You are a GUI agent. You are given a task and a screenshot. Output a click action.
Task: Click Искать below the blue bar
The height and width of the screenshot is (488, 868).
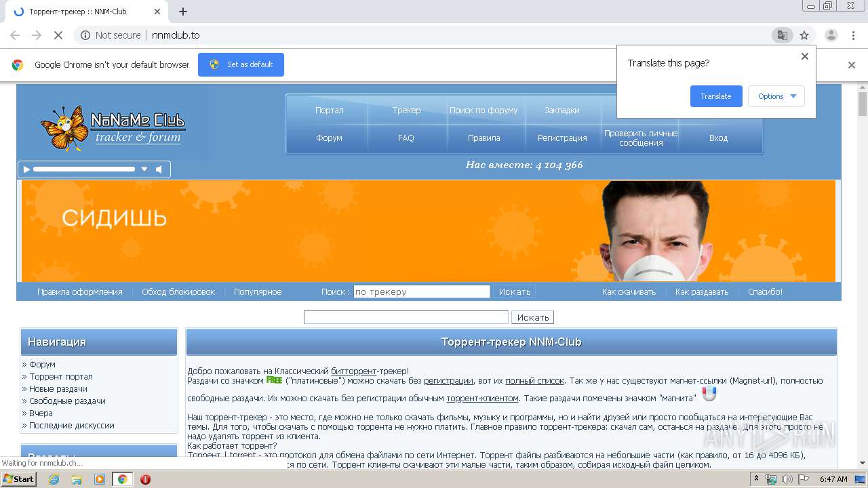[x=533, y=317]
